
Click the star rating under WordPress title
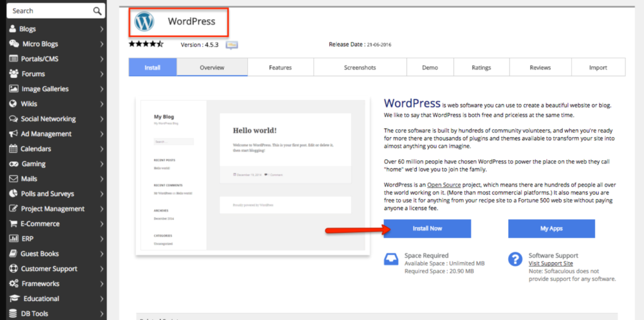[146, 44]
